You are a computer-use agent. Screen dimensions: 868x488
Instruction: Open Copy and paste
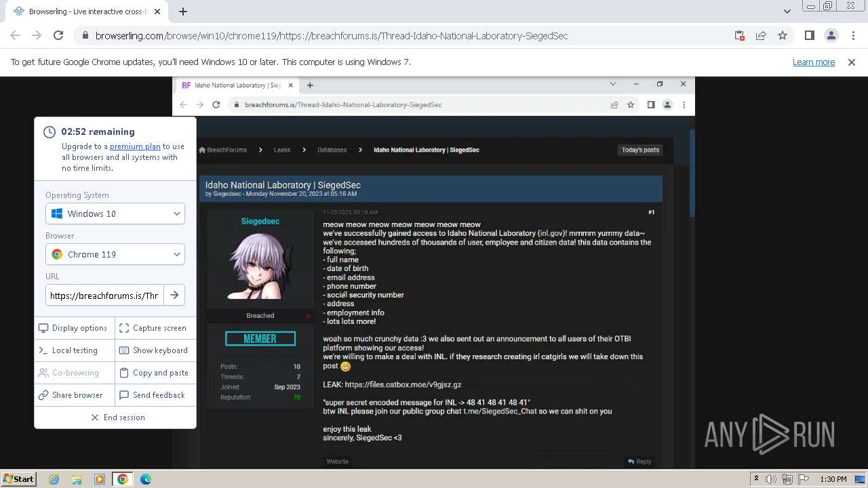pyautogui.click(x=155, y=373)
